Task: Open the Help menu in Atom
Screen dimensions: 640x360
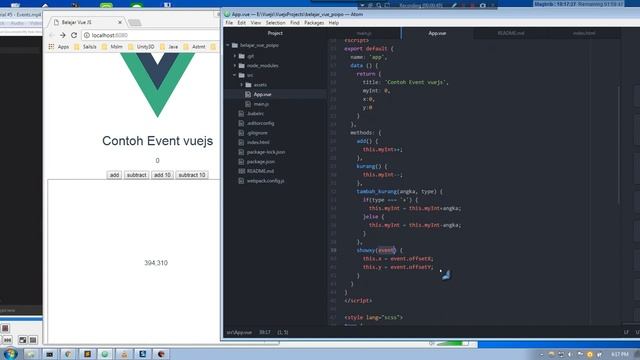Action: [x=333, y=23]
